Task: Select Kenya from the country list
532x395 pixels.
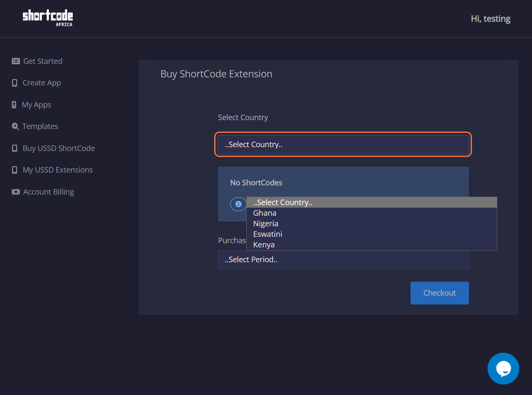Action: click(372, 245)
